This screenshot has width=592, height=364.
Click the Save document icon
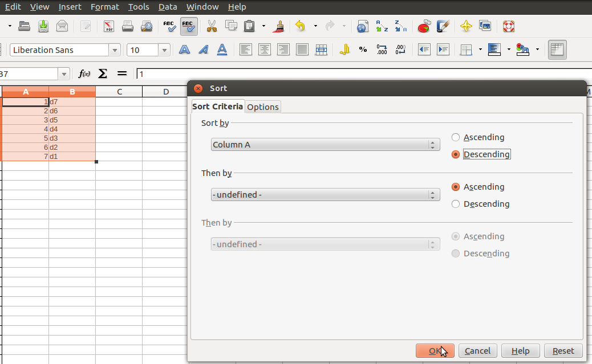click(x=43, y=26)
